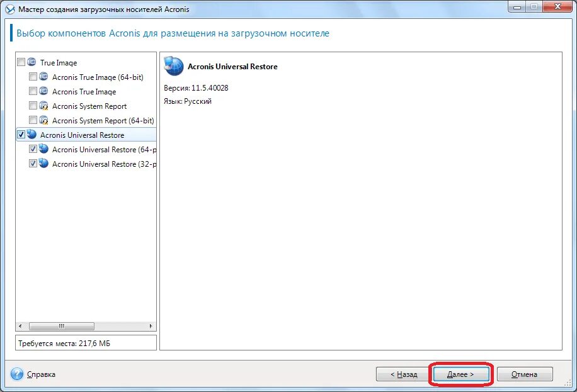The image size is (577, 392).
Task: Enable Acronis True Image (64-bit) checkbox
Action: (33, 77)
